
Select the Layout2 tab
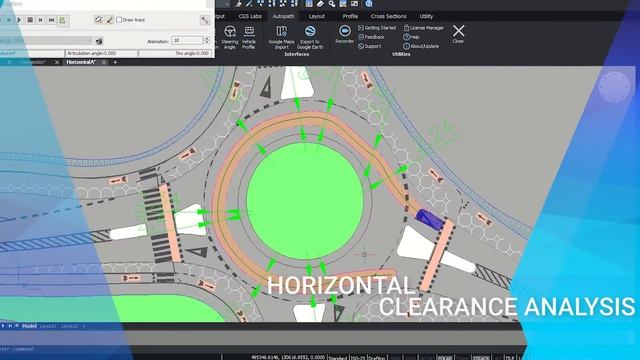69,326
